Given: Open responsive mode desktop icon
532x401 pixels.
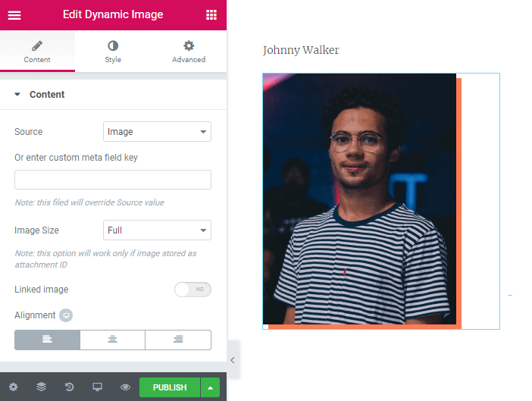Looking at the screenshot, I should click(97, 387).
